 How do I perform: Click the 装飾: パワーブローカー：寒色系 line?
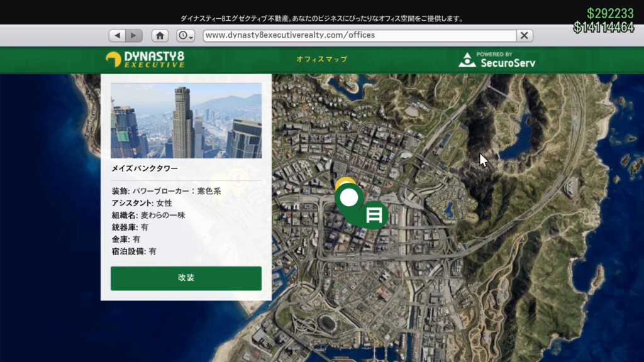coord(166,191)
